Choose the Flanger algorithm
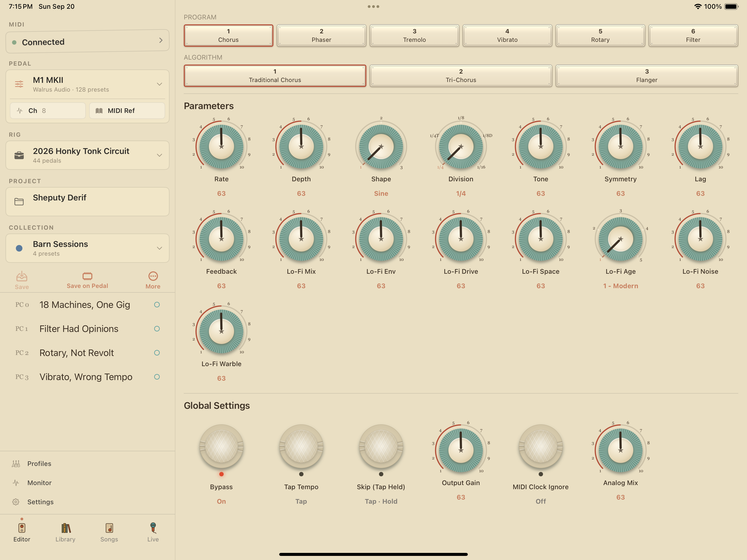 click(647, 76)
